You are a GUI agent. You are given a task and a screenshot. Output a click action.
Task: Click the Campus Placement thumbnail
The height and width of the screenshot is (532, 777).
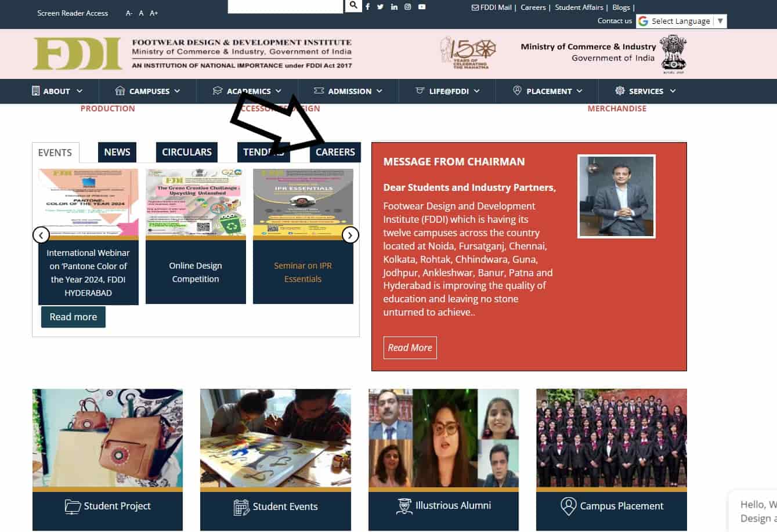click(x=611, y=438)
